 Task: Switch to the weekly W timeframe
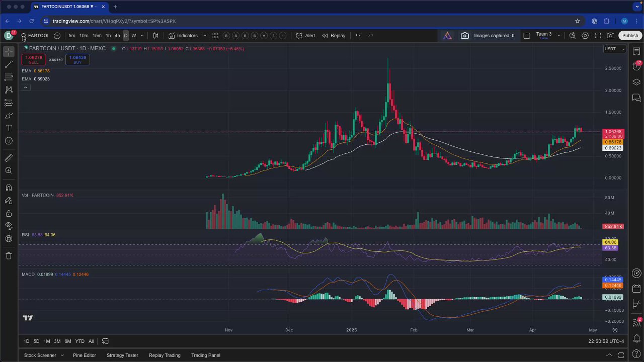point(133,36)
